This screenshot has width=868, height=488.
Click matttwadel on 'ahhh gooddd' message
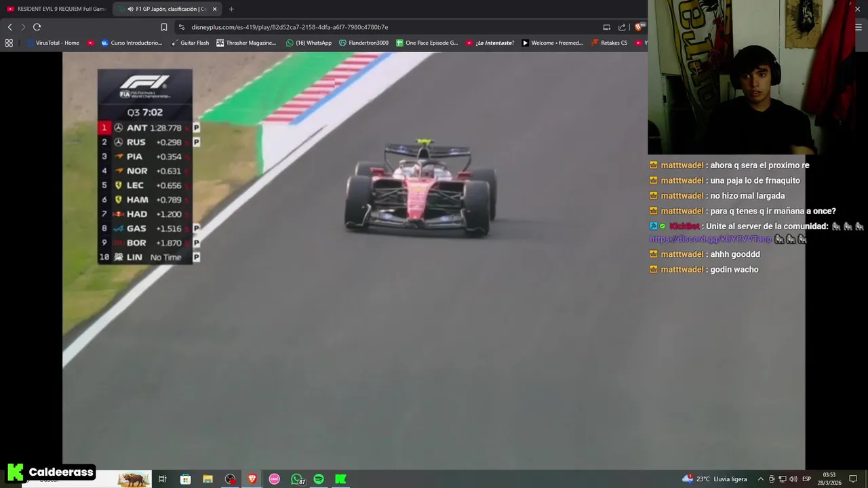click(x=682, y=254)
